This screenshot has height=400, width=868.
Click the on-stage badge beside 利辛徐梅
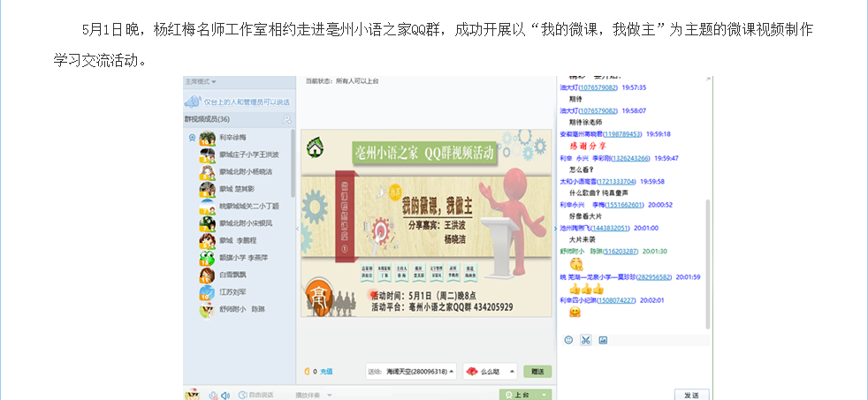pos(192,138)
